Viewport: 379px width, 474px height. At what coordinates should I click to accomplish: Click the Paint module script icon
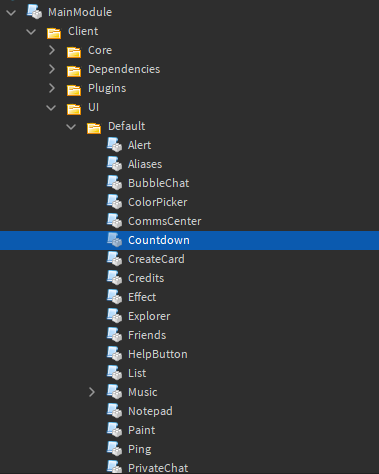coord(114,430)
